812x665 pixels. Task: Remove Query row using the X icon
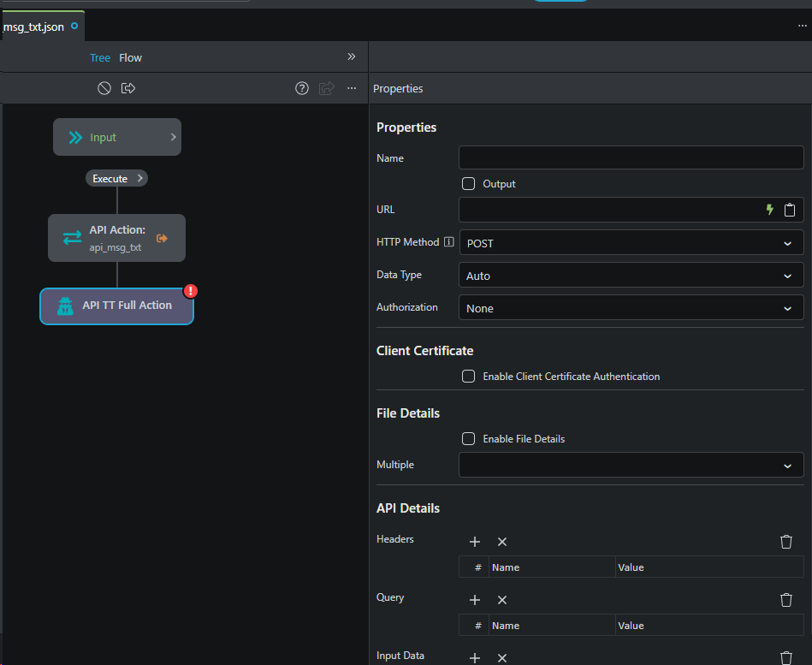click(502, 600)
